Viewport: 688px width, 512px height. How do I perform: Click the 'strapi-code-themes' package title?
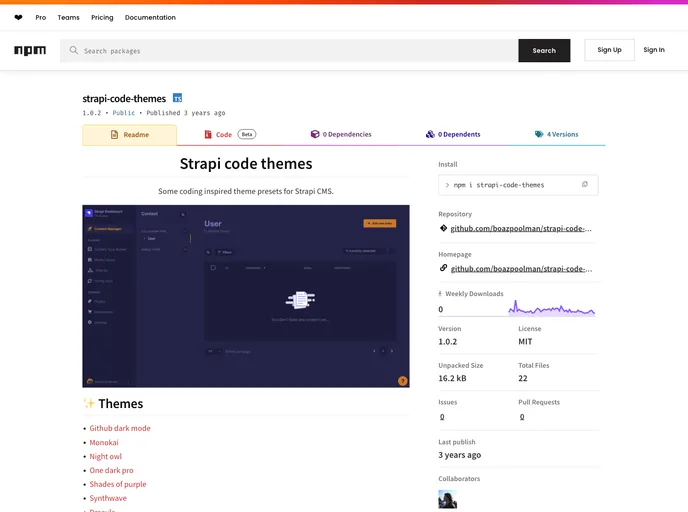click(x=124, y=99)
